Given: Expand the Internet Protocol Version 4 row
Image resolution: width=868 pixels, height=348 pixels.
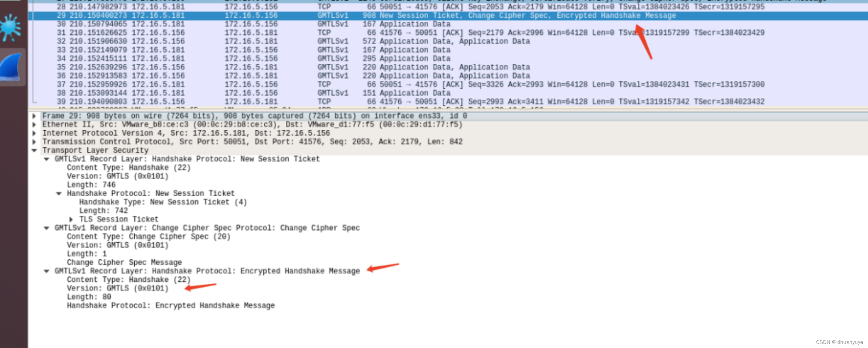Looking at the screenshot, I should click(34, 133).
